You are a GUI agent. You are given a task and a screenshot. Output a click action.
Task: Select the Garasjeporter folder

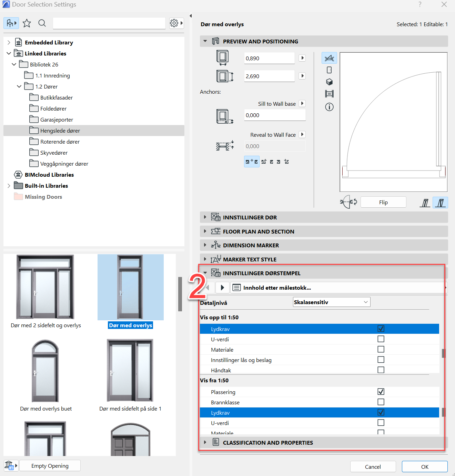point(57,120)
